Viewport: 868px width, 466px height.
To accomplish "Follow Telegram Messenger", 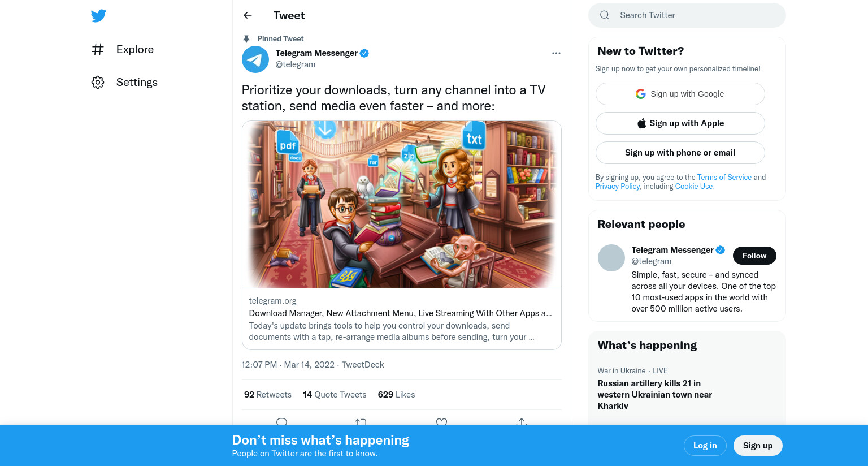I will (754, 256).
